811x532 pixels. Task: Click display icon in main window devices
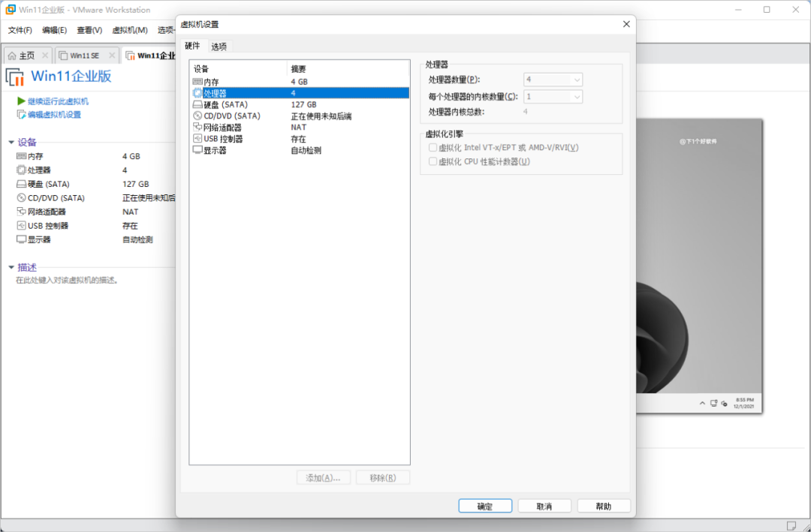point(21,240)
